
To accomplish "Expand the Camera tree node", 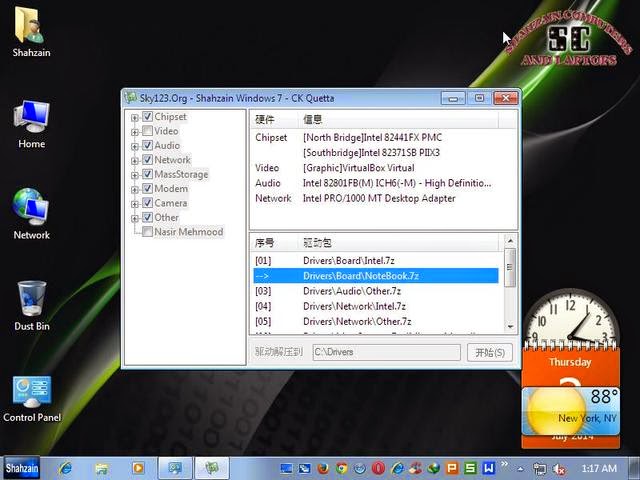I will tap(135, 204).
